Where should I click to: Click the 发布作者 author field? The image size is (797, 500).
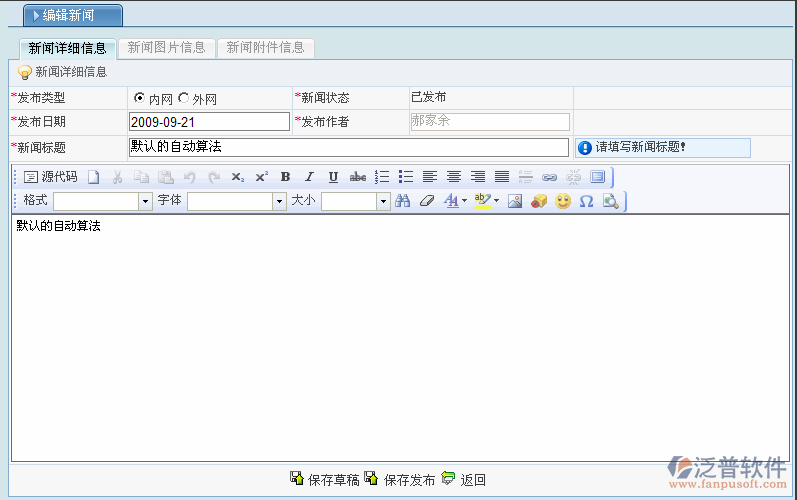pyautogui.click(x=490, y=121)
